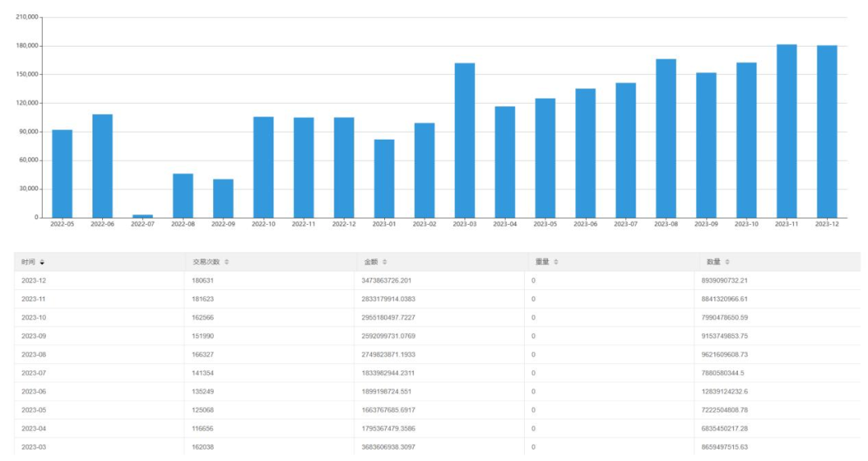Click the 2022-11 bar
The width and height of the screenshot is (868, 461).
point(304,168)
